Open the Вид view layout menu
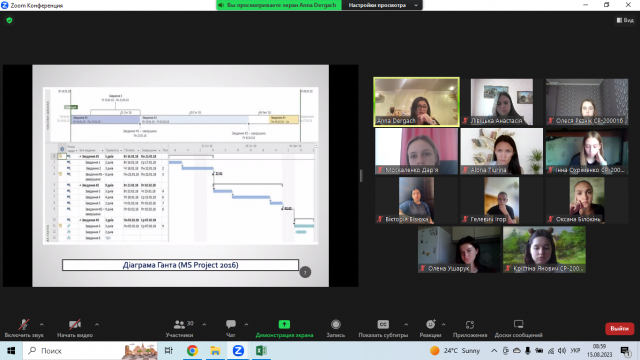 pos(625,20)
